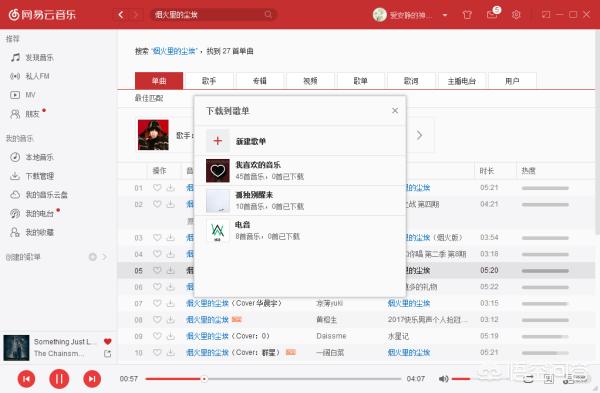This screenshot has height=393, width=600.
Task: Click the best match artist thumbnail
Action: point(153,135)
